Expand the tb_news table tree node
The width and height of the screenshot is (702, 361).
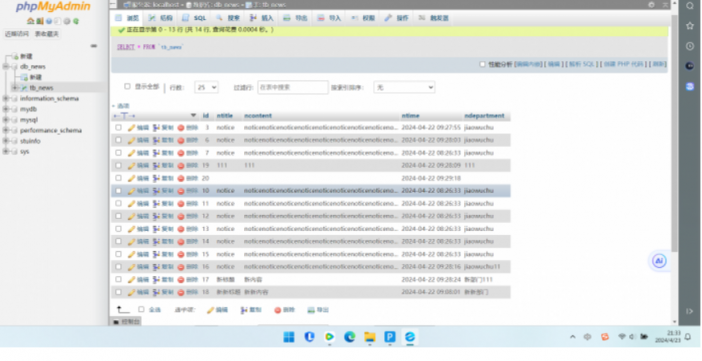pos(15,88)
